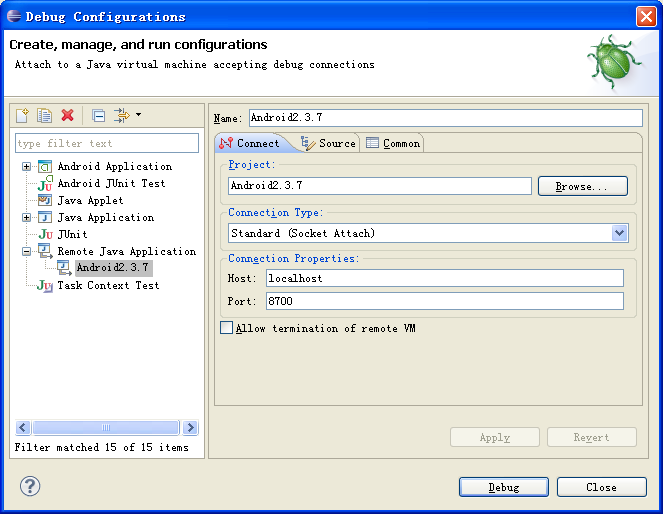The width and height of the screenshot is (663, 514).
Task: Collapse the Remote Java Application node
Action: tap(27, 251)
